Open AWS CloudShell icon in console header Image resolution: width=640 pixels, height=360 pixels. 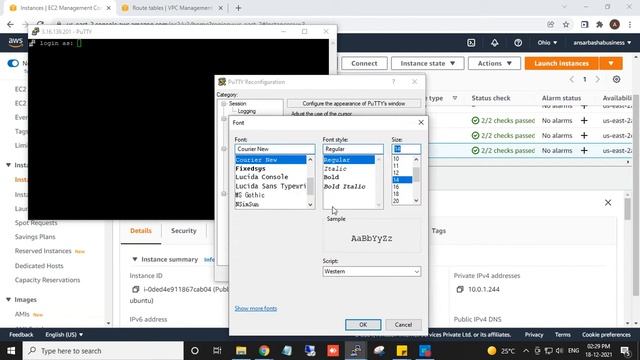[471, 42]
